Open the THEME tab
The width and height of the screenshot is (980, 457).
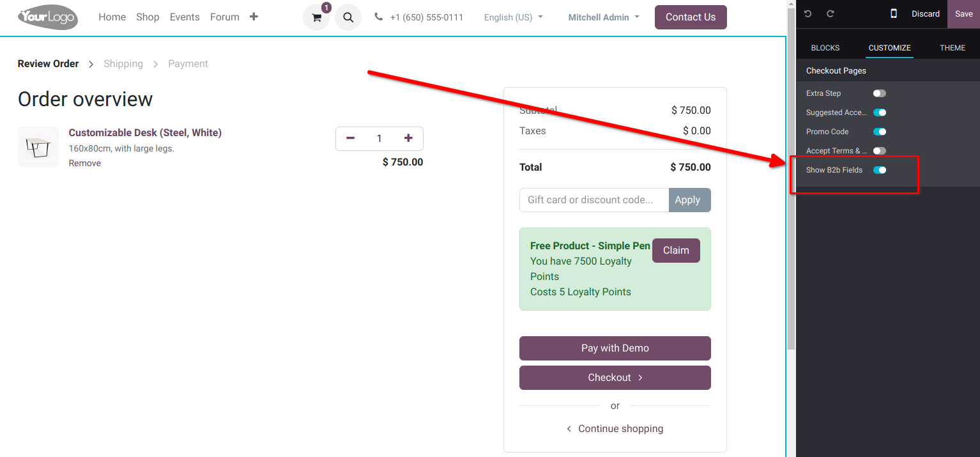(953, 48)
